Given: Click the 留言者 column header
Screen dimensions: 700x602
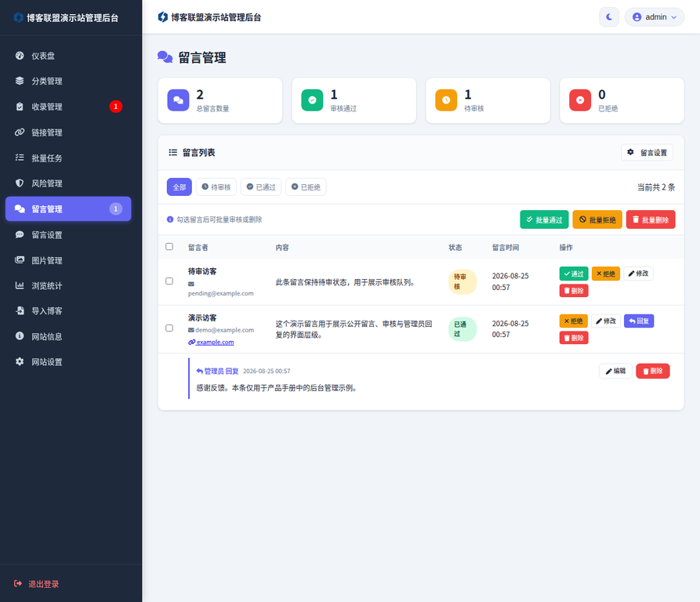Looking at the screenshot, I should 198,248.
